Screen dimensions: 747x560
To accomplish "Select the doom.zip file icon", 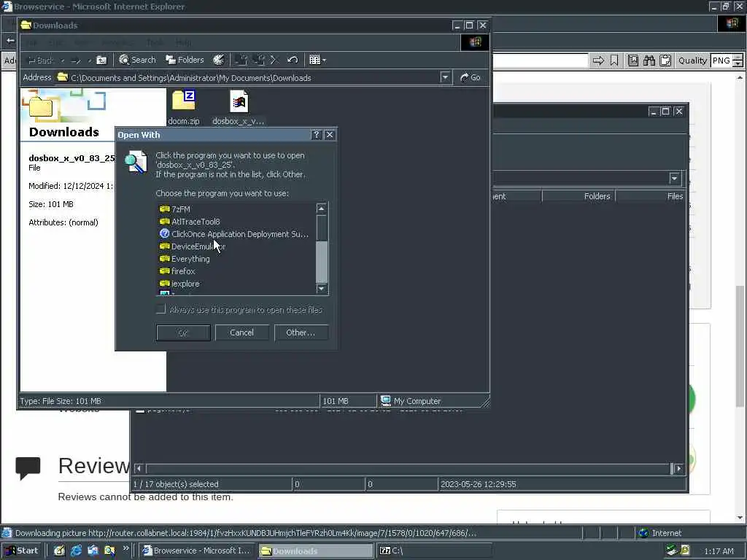I will point(183,108).
